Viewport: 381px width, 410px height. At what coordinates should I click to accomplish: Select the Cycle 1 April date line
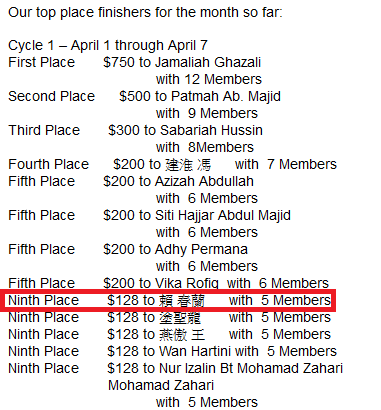point(108,46)
